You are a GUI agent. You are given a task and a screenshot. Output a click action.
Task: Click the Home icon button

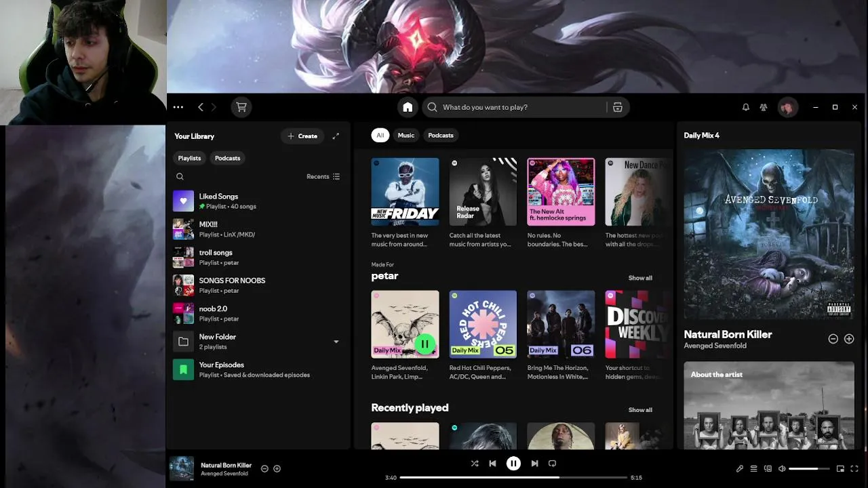click(x=408, y=107)
